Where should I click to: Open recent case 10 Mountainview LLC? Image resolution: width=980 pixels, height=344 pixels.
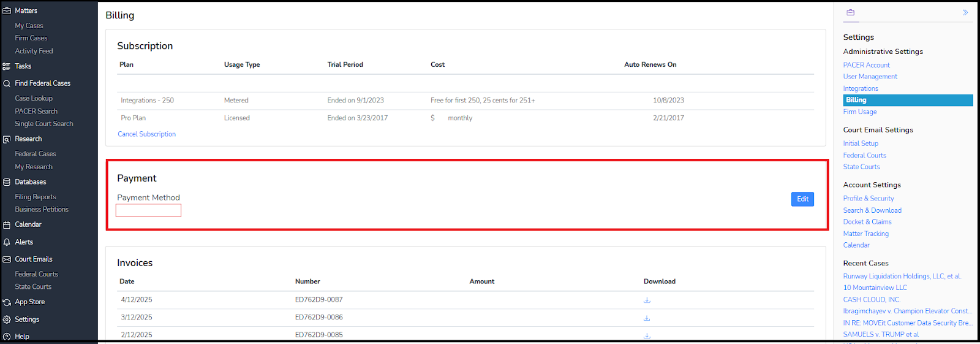(x=875, y=288)
